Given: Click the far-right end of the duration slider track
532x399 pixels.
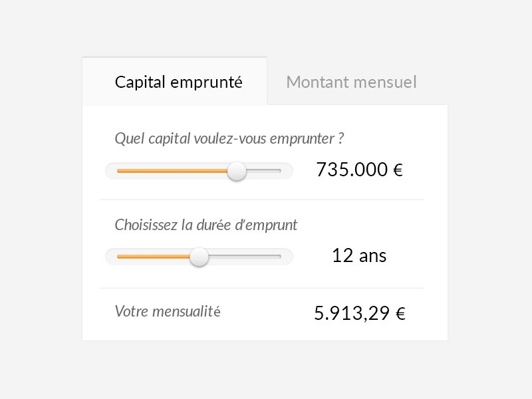Looking at the screenshot, I should [280, 256].
